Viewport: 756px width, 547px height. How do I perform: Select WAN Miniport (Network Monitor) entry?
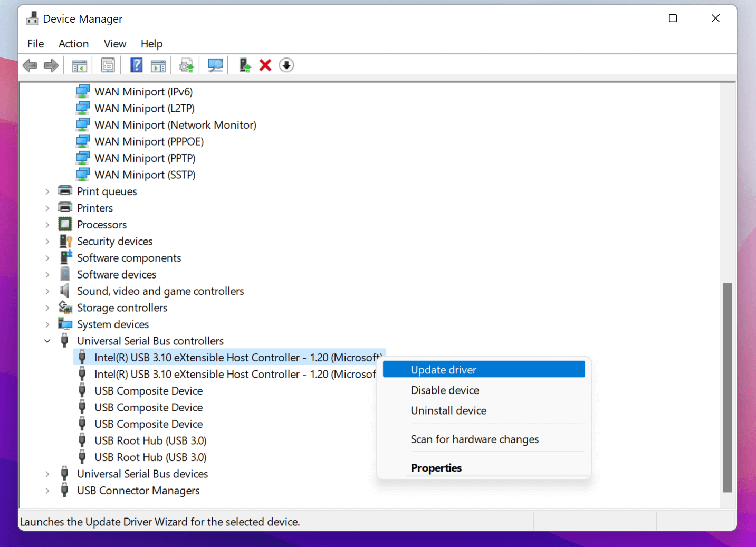tap(175, 125)
